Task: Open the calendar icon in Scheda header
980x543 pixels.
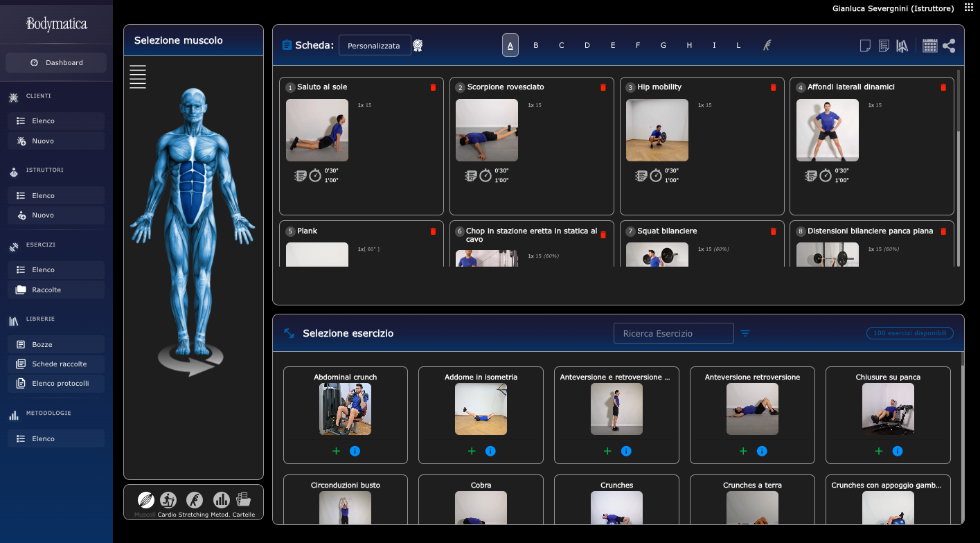Action: tap(929, 46)
